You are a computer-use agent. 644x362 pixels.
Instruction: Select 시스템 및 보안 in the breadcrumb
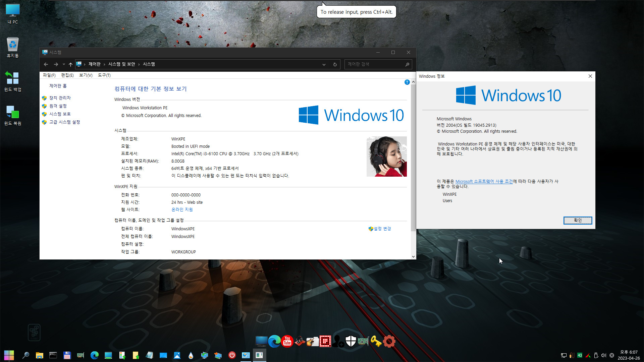point(122,64)
